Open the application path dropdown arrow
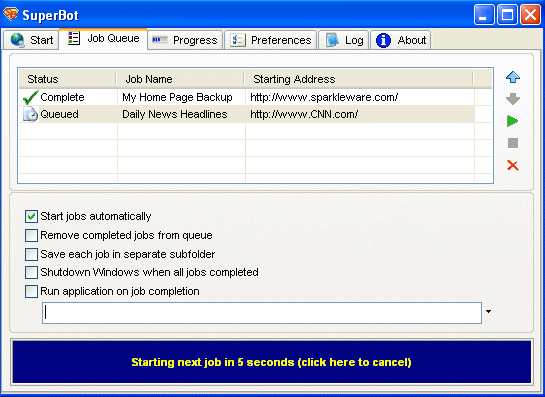 click(488, 311)
